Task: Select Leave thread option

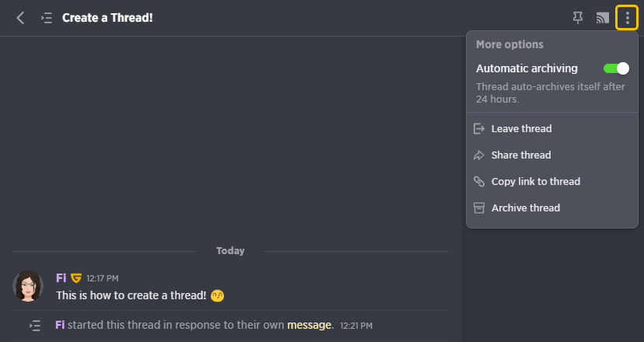Action: coord(552,128)
